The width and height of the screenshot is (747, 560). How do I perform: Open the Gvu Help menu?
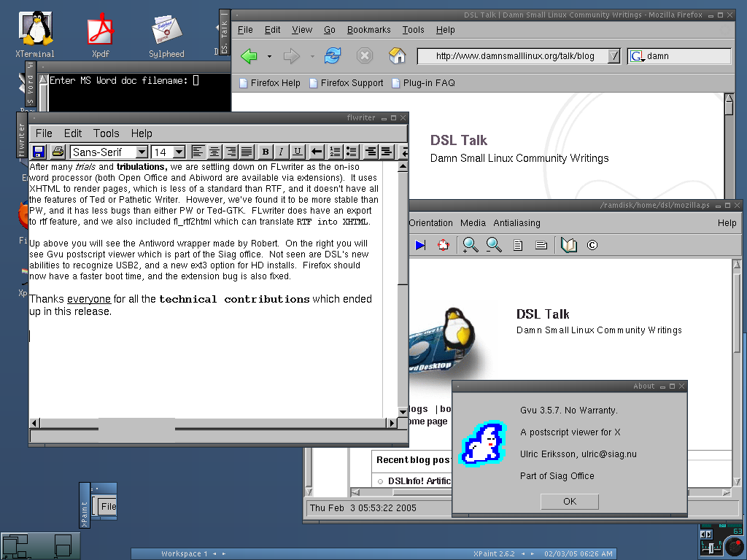click(727, 223)
